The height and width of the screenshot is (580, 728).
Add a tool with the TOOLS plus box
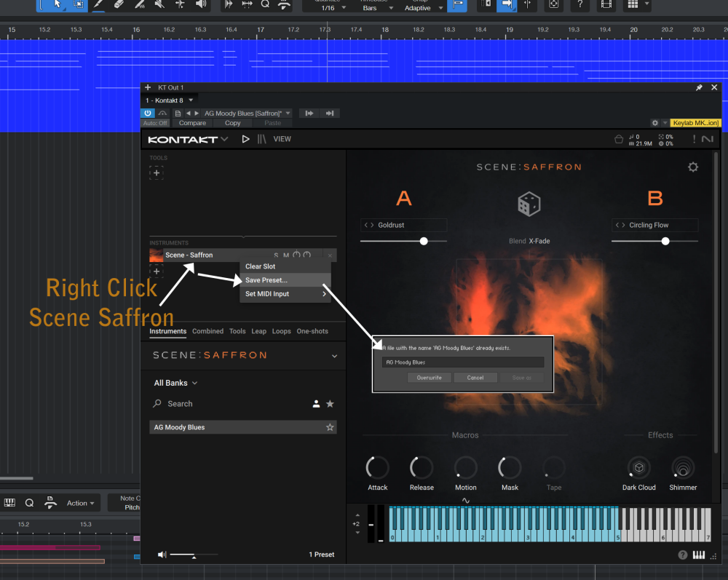tap(157, 173)
